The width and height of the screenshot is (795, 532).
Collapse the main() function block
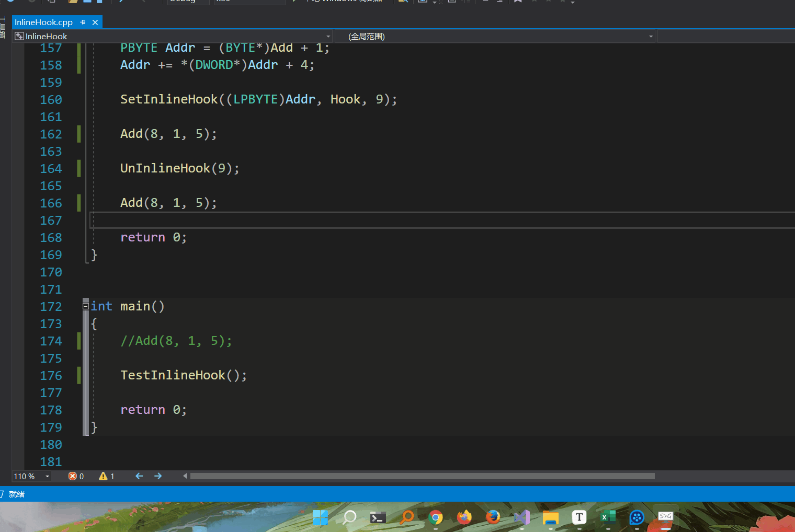[85, 306]
